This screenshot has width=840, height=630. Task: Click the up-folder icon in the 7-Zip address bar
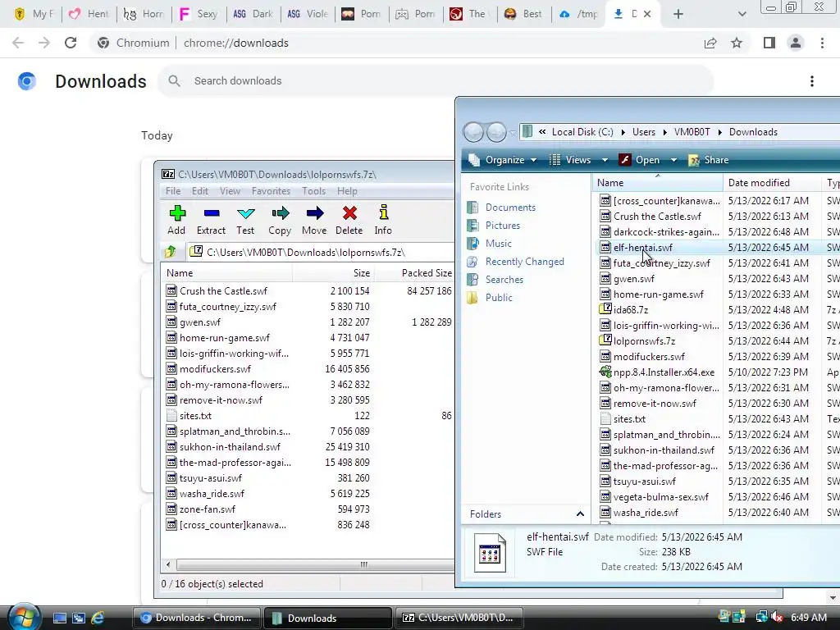pyautogui.click(x=171, y=251)
